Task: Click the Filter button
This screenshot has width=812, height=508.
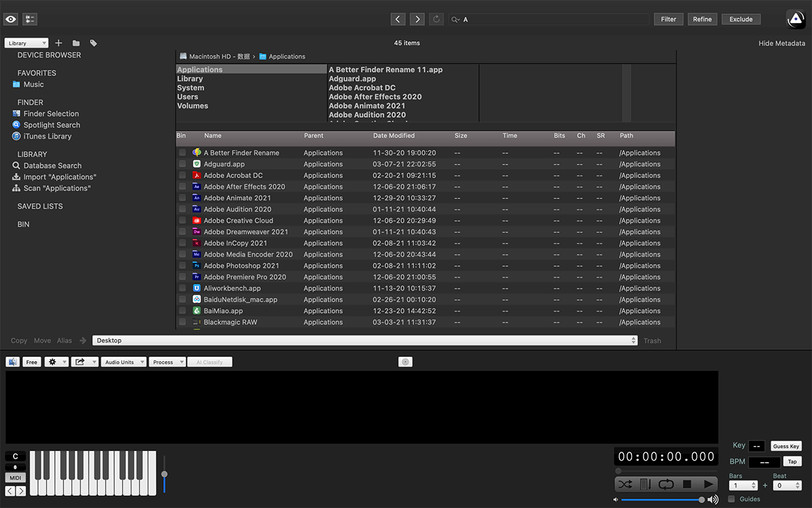Action: point(669,19)
